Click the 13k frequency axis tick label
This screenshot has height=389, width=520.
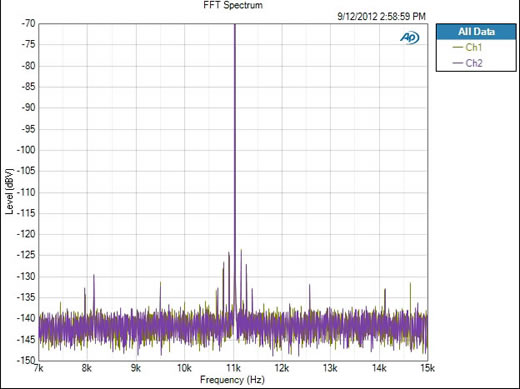click(330, 368)
